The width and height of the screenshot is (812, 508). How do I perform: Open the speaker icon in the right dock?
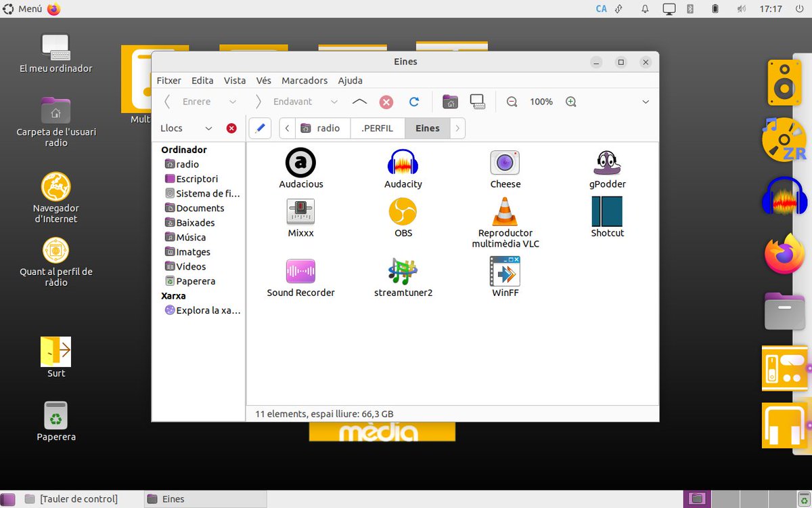pyautogui.click(x=784, y=83)
